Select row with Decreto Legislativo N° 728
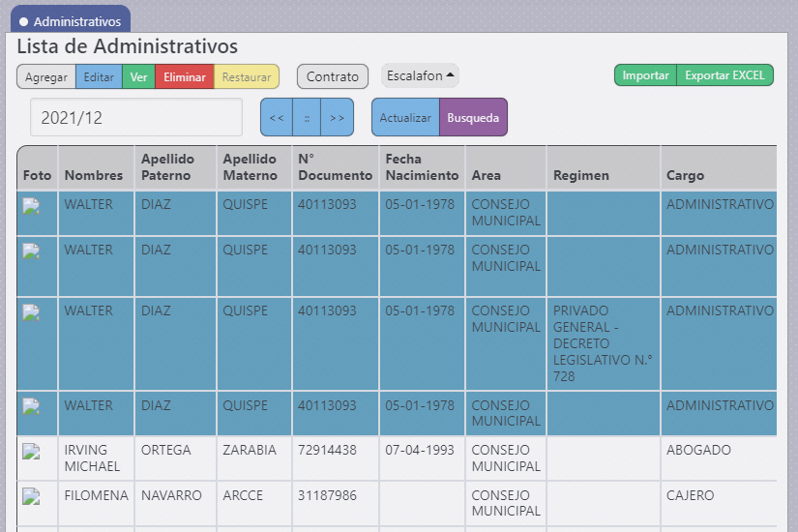Screen dimensions: 798x532 (x=603, y=343)
